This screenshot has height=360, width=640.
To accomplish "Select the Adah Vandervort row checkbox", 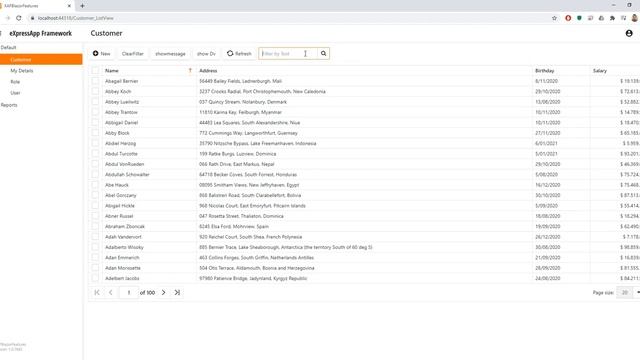I will (95, 237).
